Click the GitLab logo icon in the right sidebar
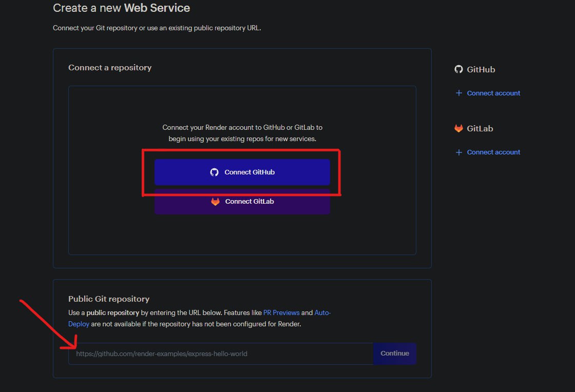575x392 pixels. 458,128
